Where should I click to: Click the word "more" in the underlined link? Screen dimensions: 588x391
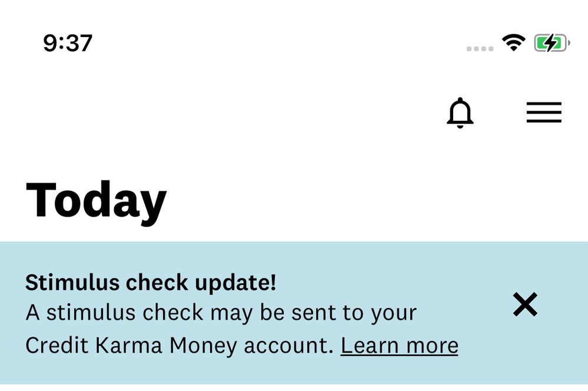(433, 346)
